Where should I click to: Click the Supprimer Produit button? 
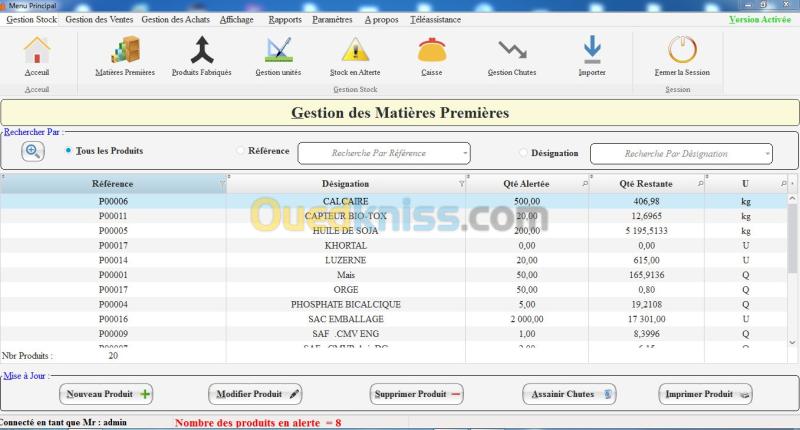click(416, 394)
